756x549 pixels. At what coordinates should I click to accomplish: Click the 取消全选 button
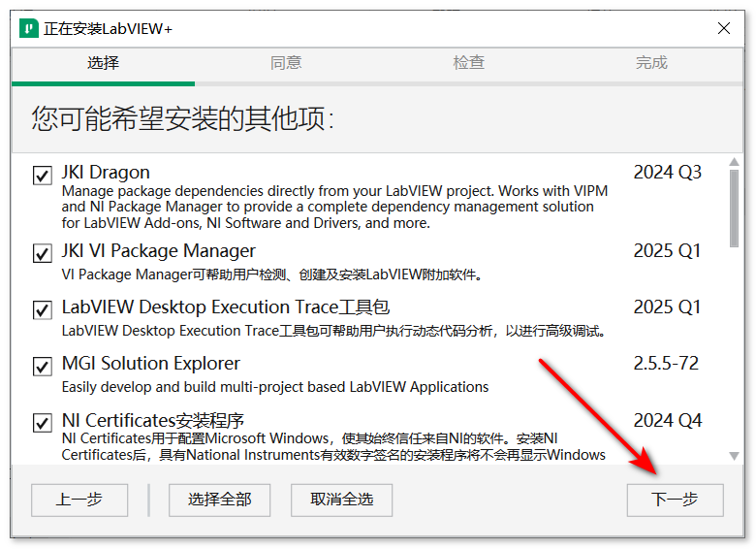point(341,501)
